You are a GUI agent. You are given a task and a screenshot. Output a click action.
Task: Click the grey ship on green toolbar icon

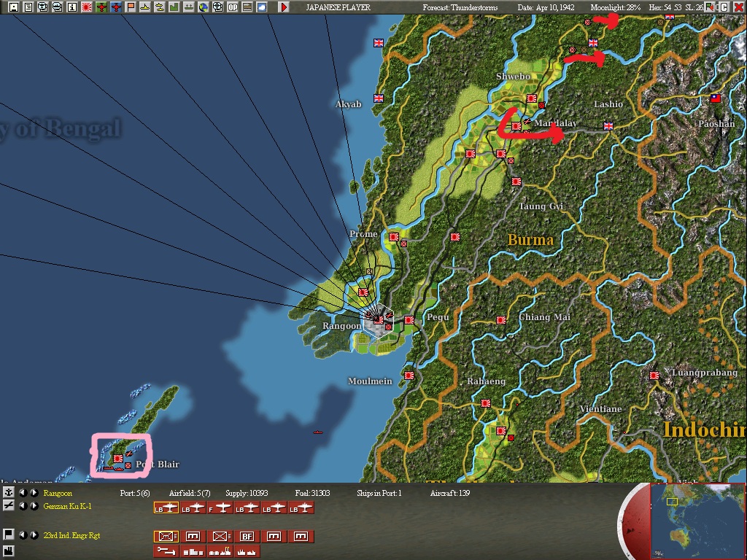point(189,7)
